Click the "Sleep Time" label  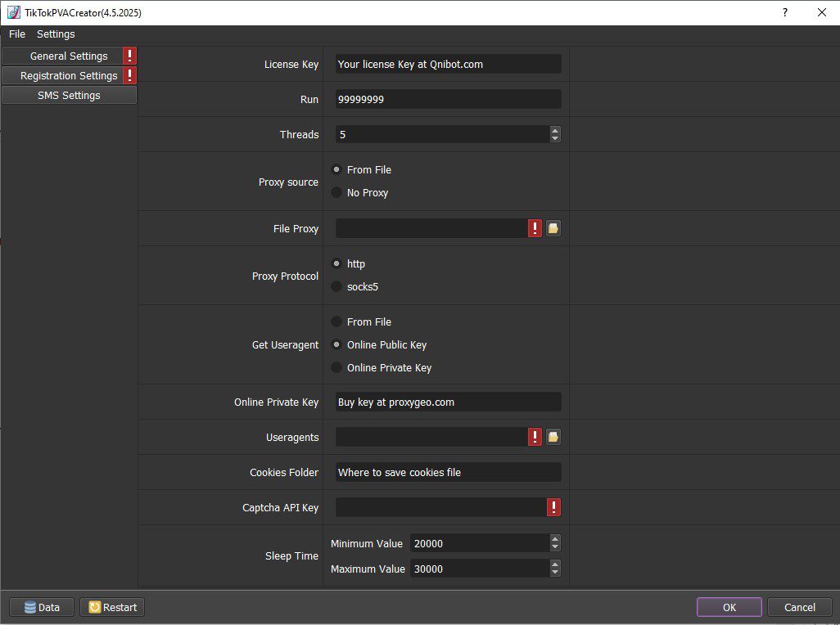291,556
